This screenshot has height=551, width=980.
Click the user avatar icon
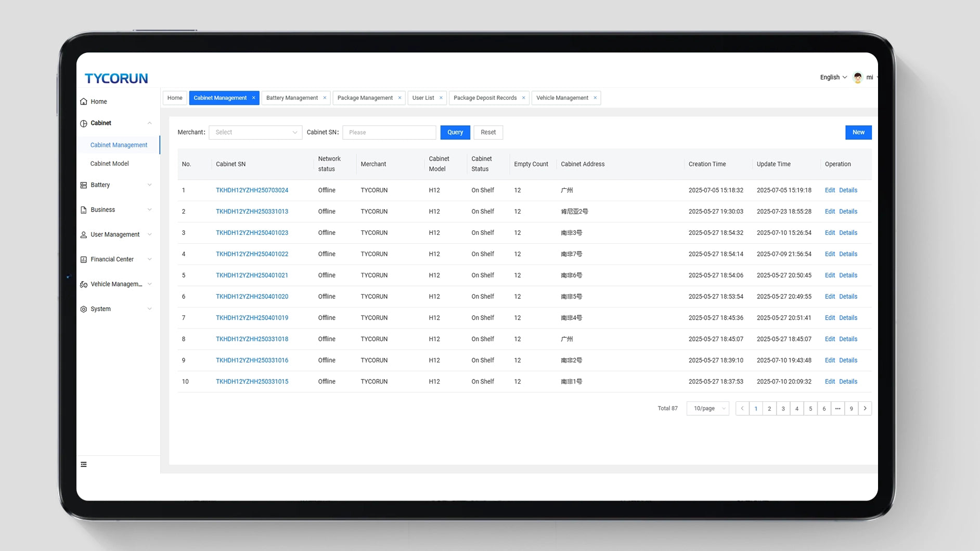coord(858,77)
